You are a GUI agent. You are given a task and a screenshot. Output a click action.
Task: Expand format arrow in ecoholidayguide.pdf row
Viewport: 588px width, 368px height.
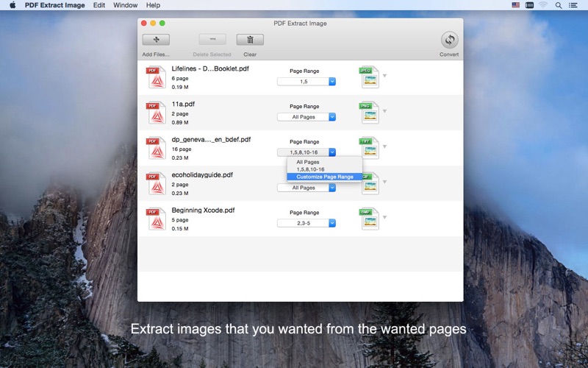(384, 182)
